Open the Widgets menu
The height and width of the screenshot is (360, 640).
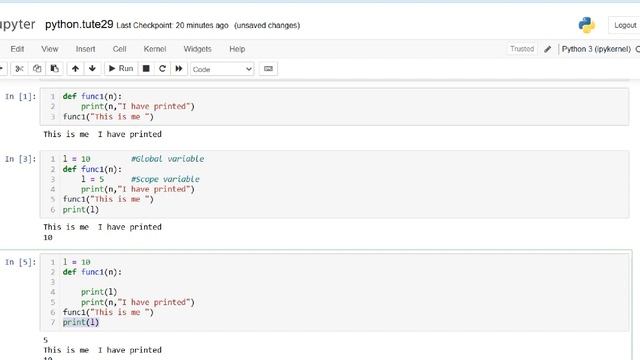(x=197, y=49)
